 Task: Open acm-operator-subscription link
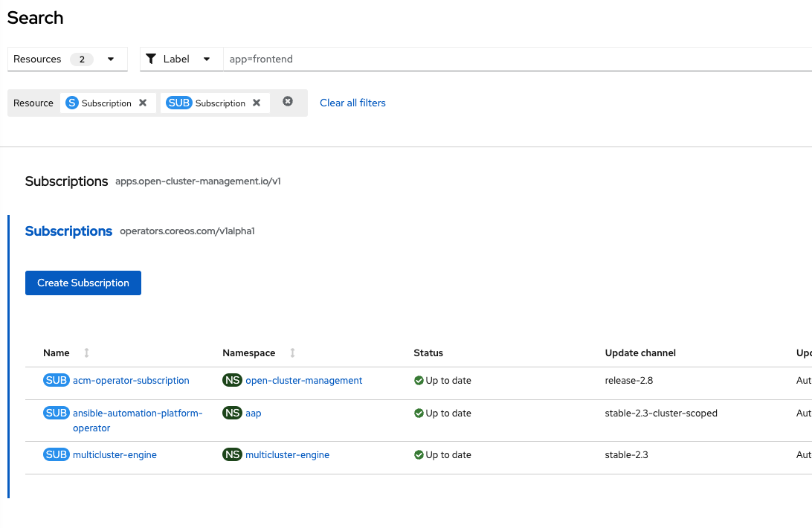[131, 381]
